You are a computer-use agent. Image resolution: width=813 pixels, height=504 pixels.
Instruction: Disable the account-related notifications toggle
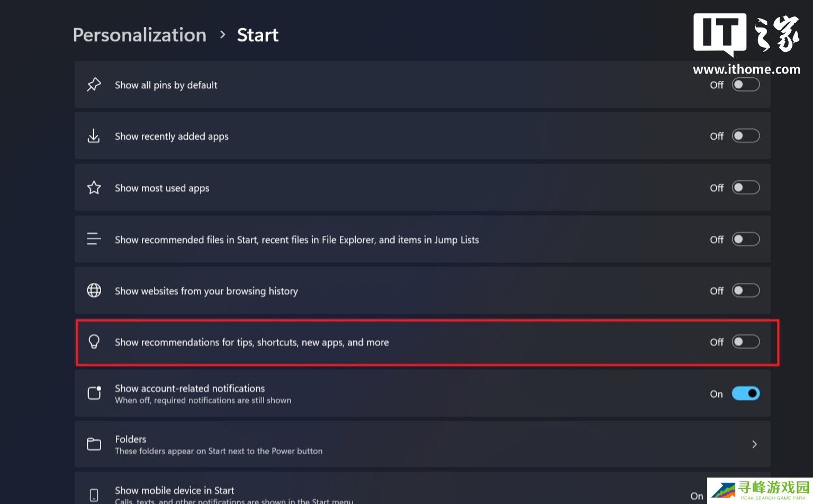point(745,393)
